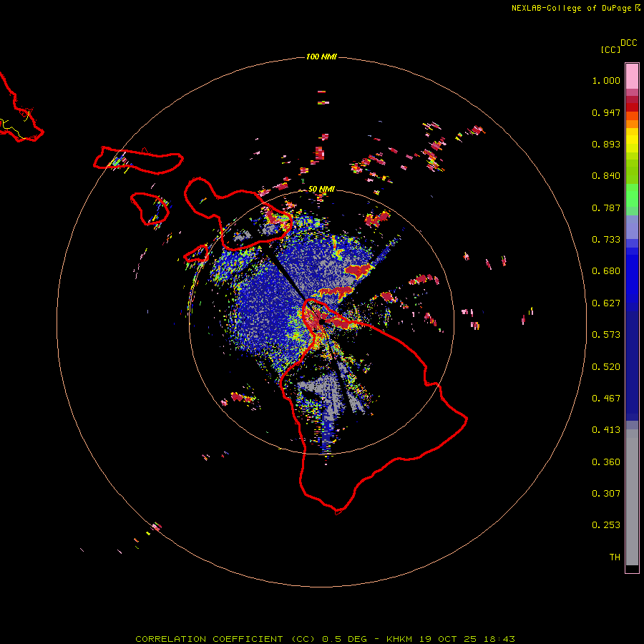
Task: Click the 0.840 scale label
Action: tap(606, 176)
